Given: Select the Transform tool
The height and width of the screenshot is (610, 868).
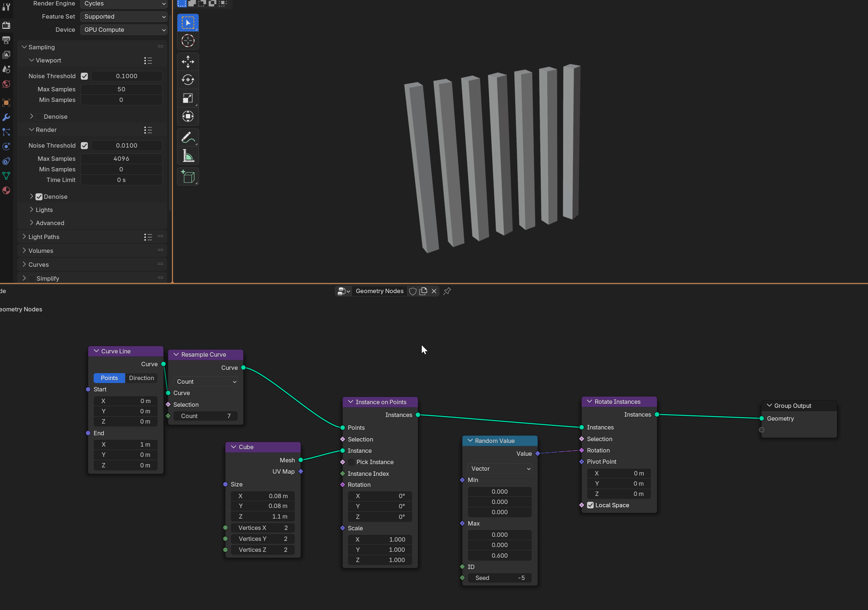Looking at the screenshot, I should pos(188,116).
